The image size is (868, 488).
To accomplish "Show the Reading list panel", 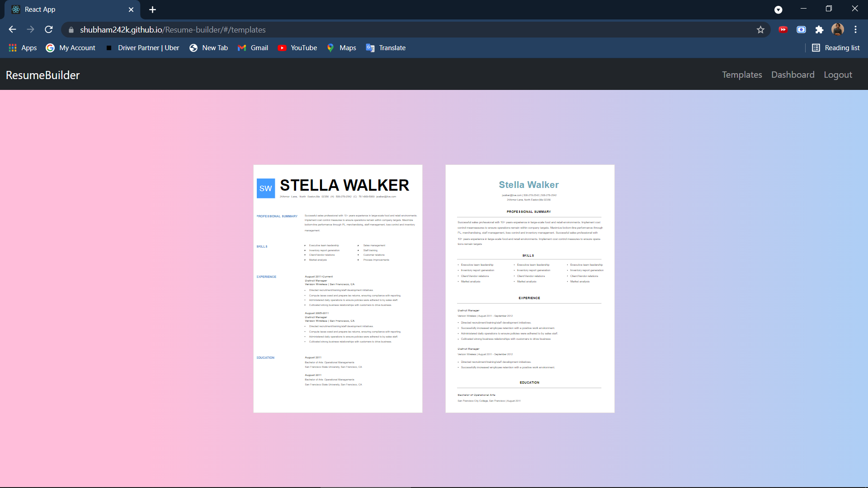I will tap(836, 47).
